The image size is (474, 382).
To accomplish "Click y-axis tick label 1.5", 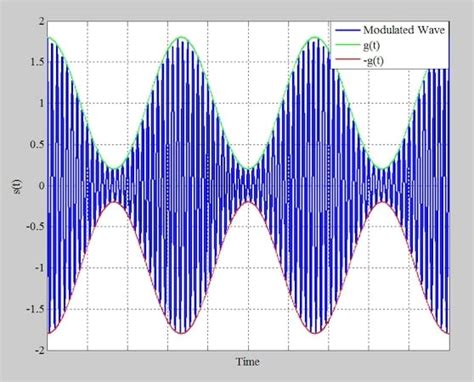I will (37, 62).
